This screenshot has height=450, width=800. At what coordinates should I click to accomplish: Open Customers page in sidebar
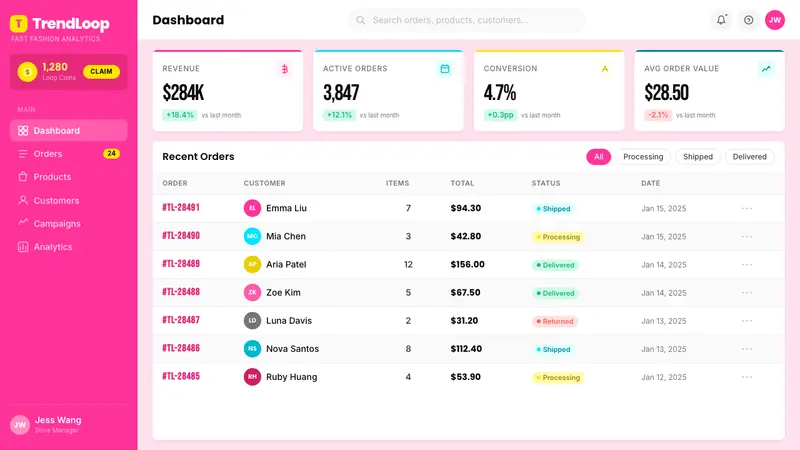pos(68,200)
